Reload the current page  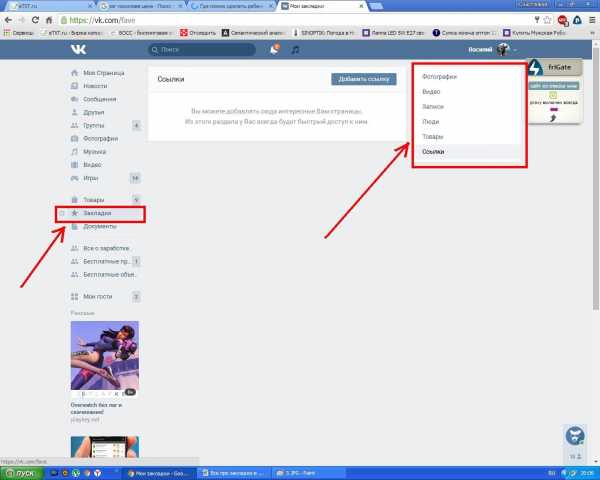point(35,20)
